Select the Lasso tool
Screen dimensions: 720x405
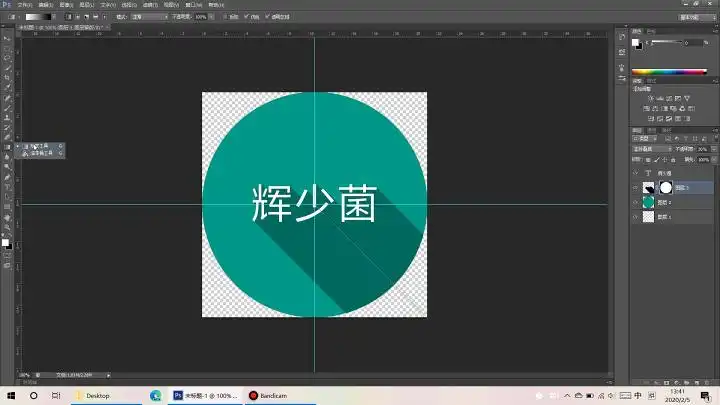tap(8, 57)
